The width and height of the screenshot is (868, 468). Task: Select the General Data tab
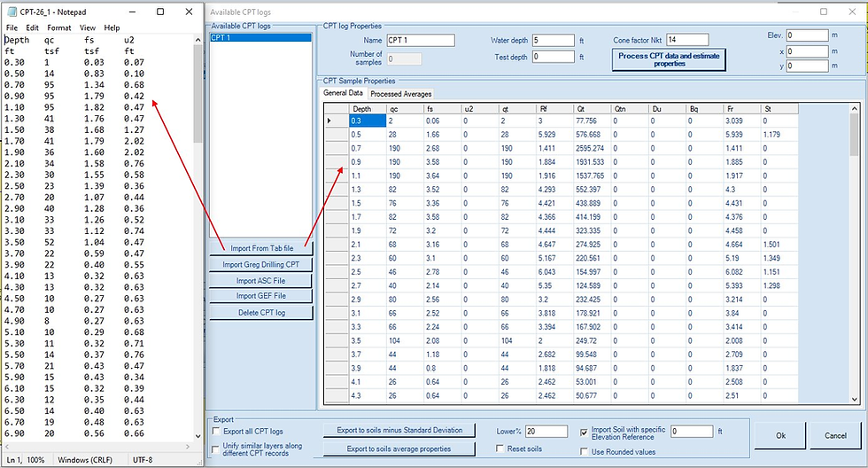[x=343, y=93]
